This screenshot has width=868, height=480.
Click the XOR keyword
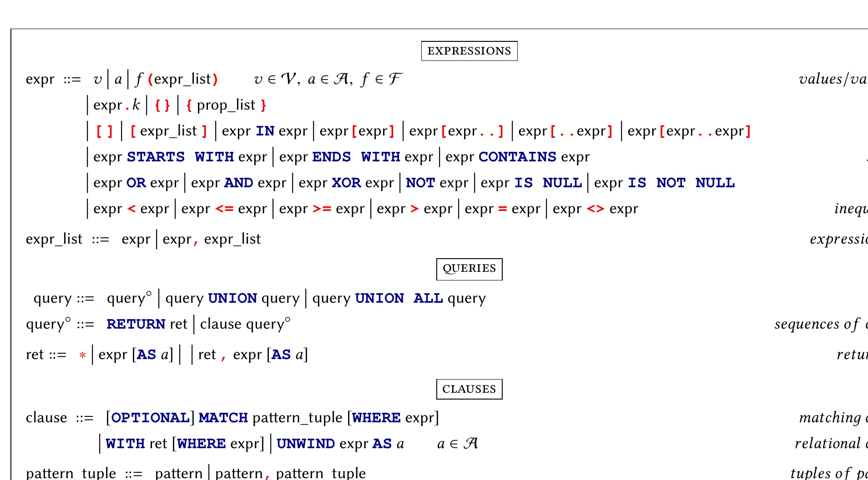(x=346, y=183)
